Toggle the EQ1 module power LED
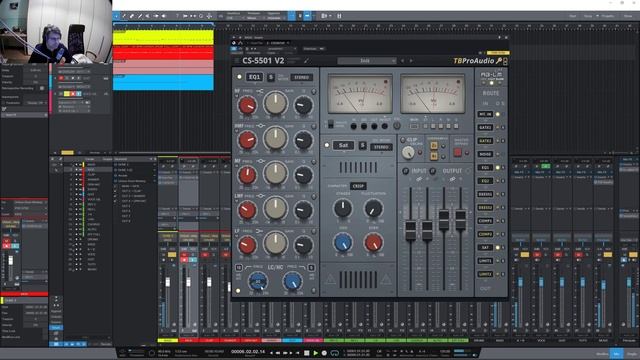 [240, 77]
